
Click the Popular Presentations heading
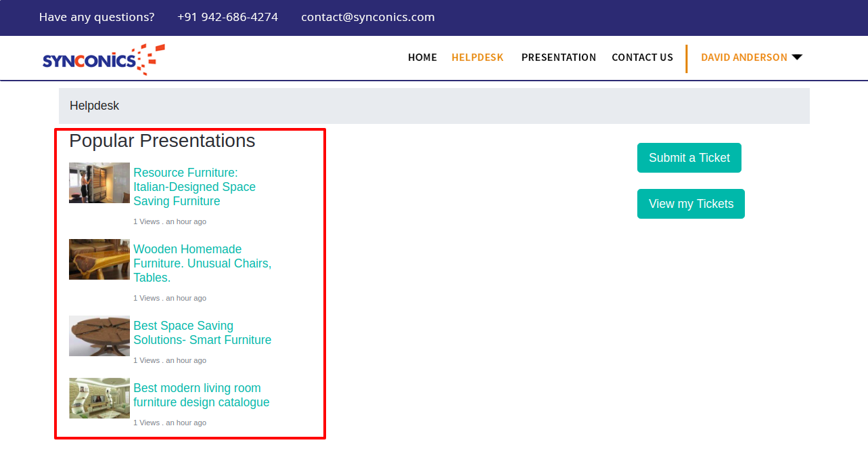pos(162,141)
